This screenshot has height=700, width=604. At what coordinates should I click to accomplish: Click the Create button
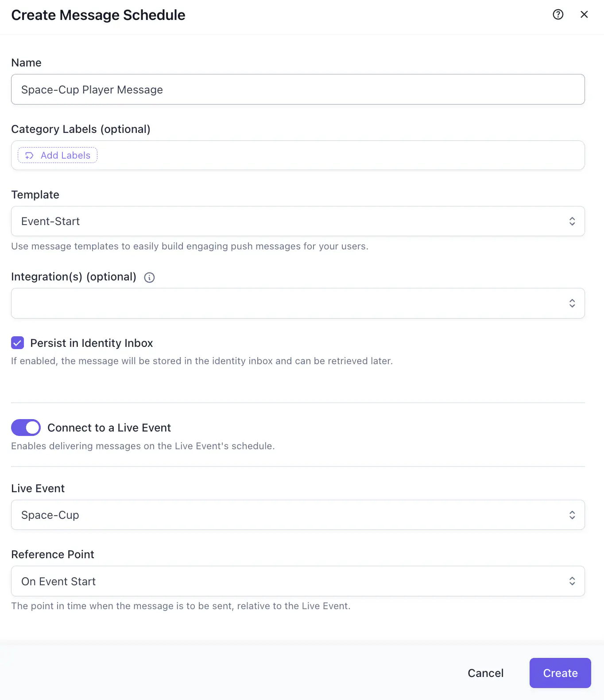pyautogui.click(x=560, y=673)
